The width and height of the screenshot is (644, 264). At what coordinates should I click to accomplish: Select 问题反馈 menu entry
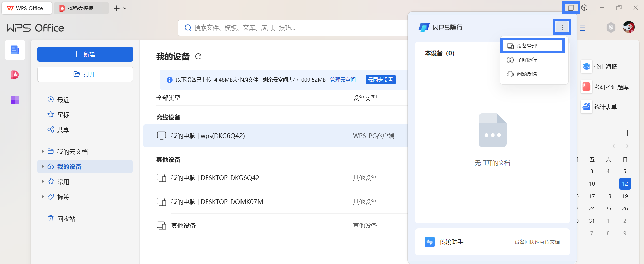[534, 74]
